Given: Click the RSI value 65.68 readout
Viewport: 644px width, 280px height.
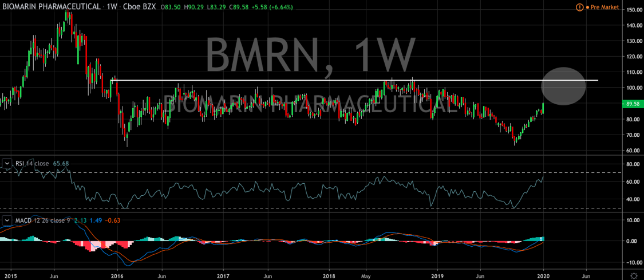Looking at the screenshot, I should pyautogui.click(x=61, y=164).
